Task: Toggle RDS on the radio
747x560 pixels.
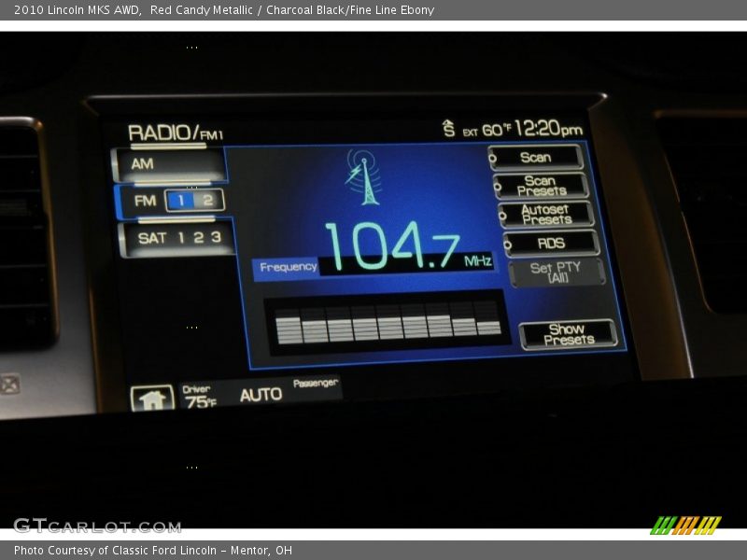Action: tap(552, 244)
